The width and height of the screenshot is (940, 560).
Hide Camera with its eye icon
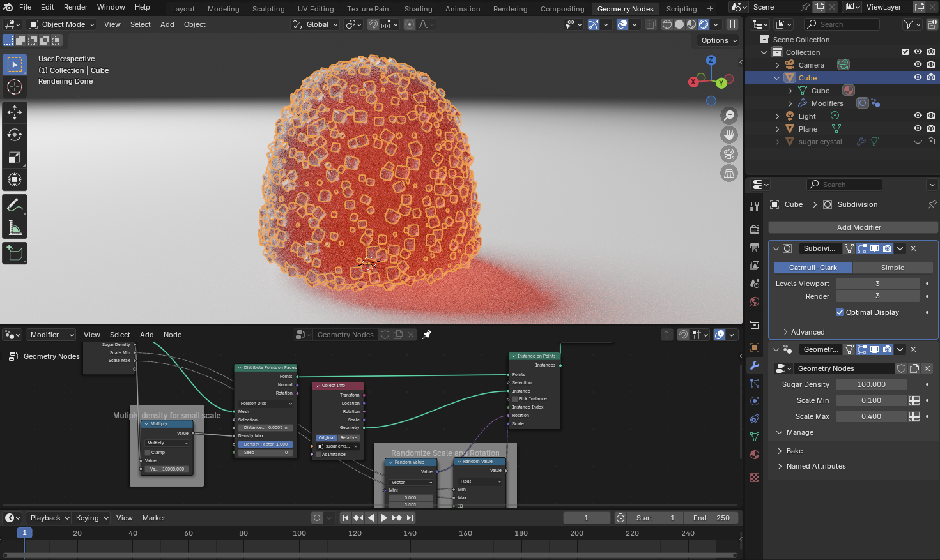[x=918, y=64]
